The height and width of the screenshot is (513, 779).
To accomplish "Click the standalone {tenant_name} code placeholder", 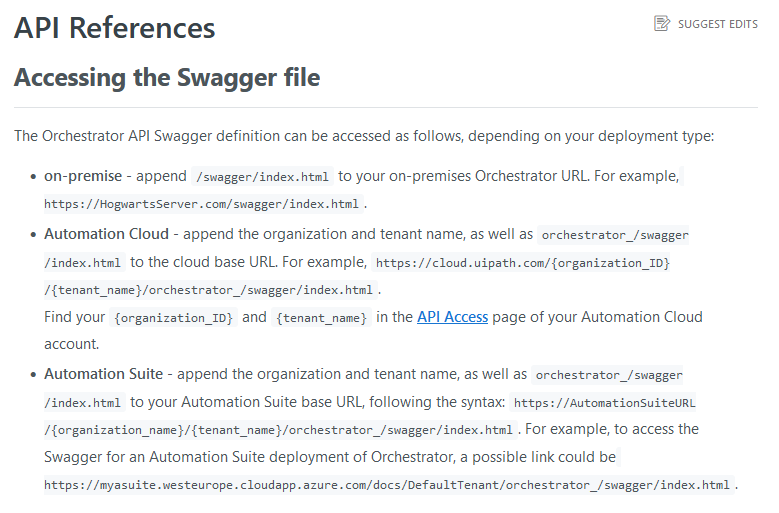I will coord(321,318).
